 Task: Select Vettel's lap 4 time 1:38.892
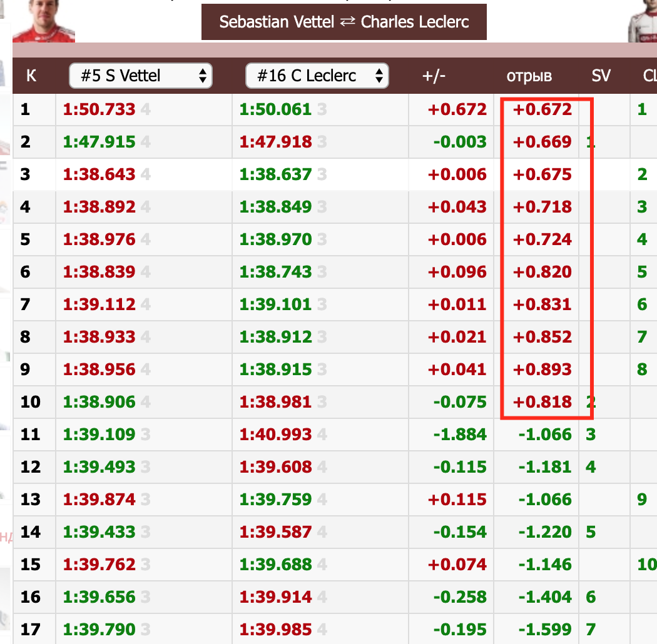pyautogui.click(x=99, y=207)
